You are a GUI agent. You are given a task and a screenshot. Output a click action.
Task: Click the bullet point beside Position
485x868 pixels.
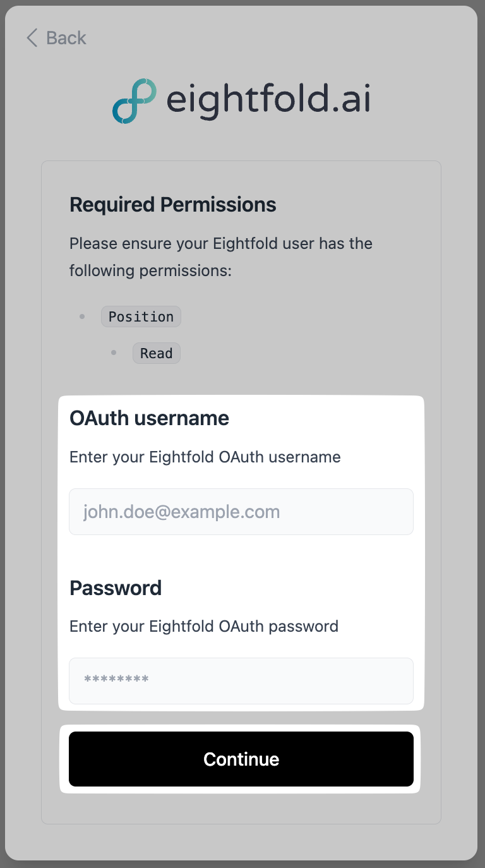pos(82,316)
